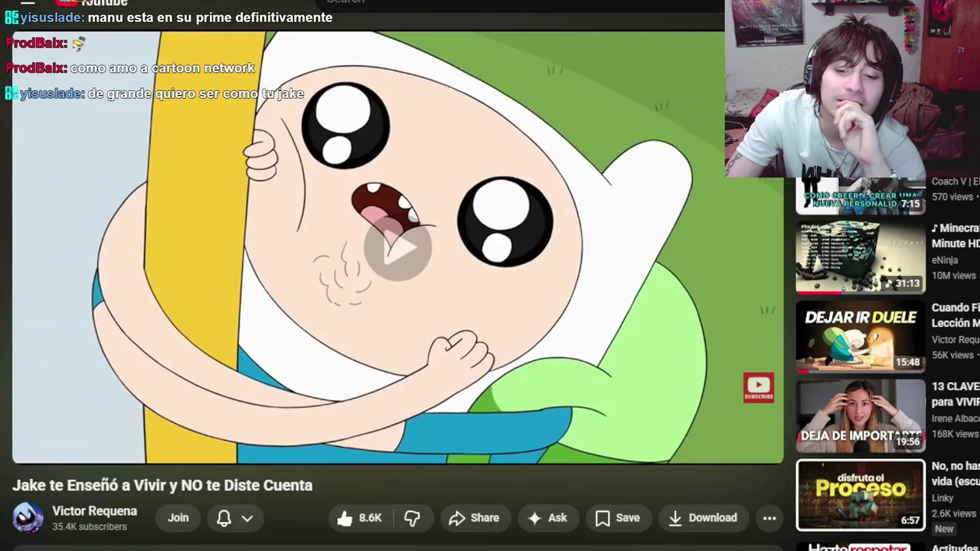Viewport: 980px width, 551px height.
Task: Click the '10M views' text
Action: click(x=954, y=275)
